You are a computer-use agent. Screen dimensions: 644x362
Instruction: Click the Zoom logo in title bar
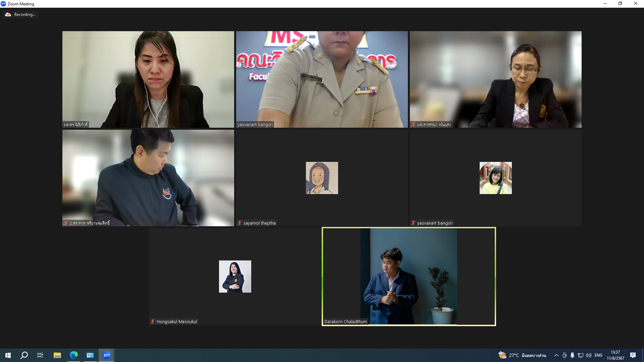[3, 4]
